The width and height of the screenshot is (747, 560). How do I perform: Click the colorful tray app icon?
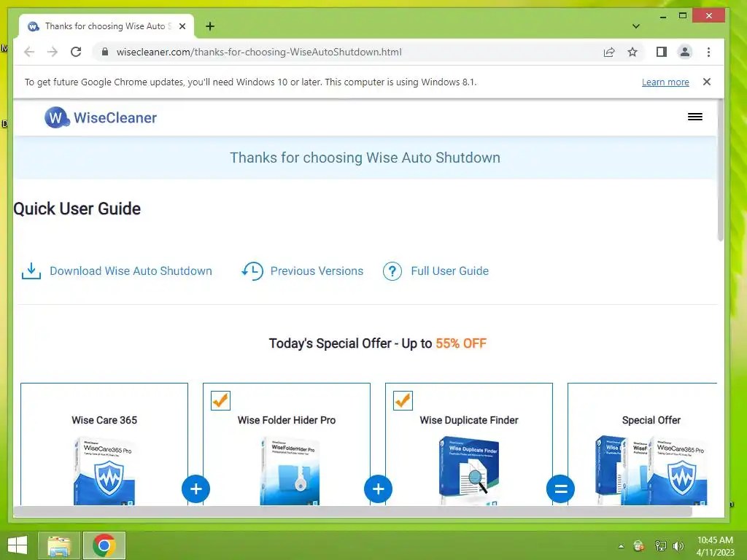pos(639,545)
